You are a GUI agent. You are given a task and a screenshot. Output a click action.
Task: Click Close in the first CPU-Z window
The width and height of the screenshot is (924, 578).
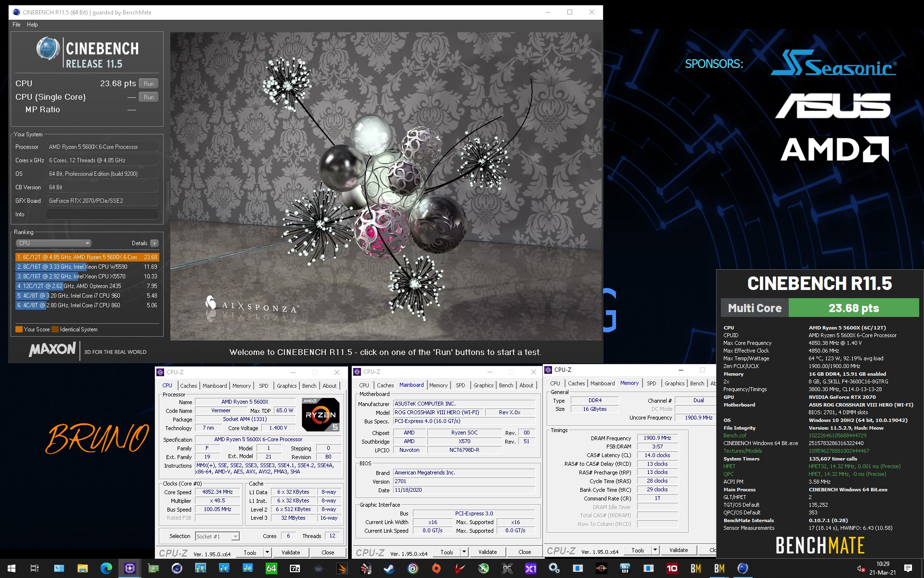click(x=328, y=552)
